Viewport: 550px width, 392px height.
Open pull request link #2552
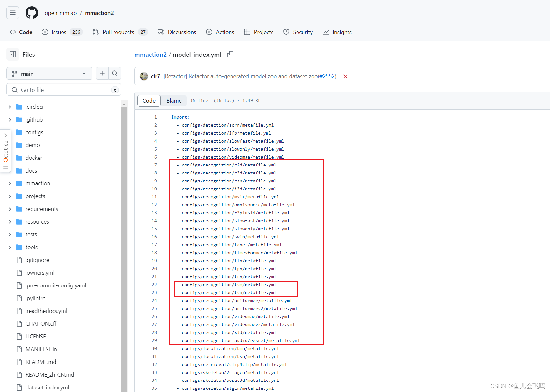coord(327,76)
